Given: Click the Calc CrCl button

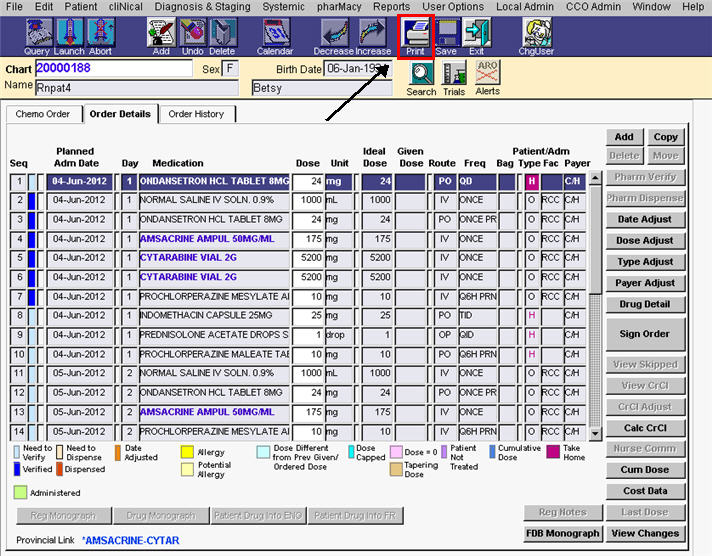Looking at the screenshot, I should [645, 428].
